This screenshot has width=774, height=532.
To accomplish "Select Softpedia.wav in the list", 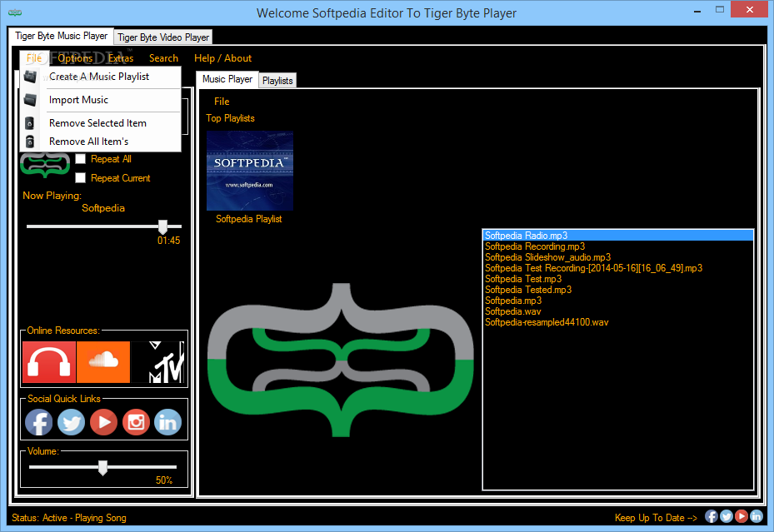I will coord(618,311).
